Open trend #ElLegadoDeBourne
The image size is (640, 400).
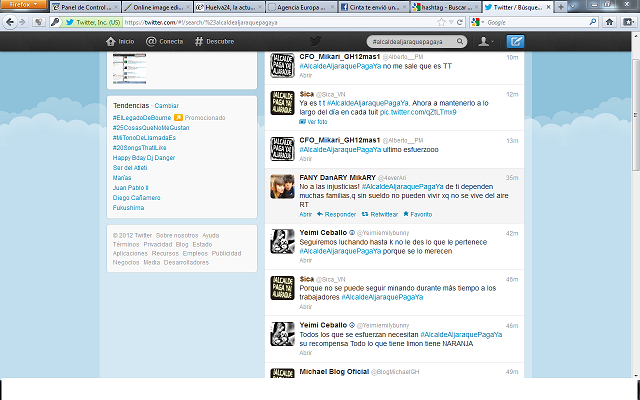[142, 118]
